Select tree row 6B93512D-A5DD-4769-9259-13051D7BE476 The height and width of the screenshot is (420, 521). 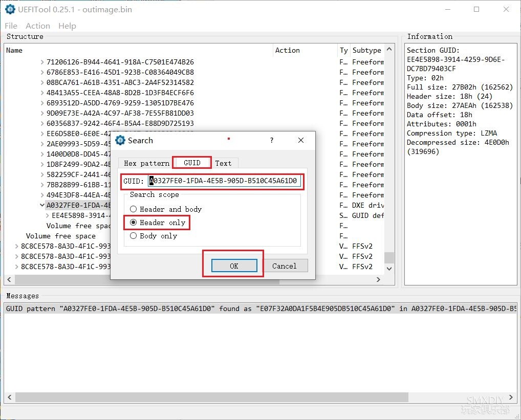[x=120, y=103]
